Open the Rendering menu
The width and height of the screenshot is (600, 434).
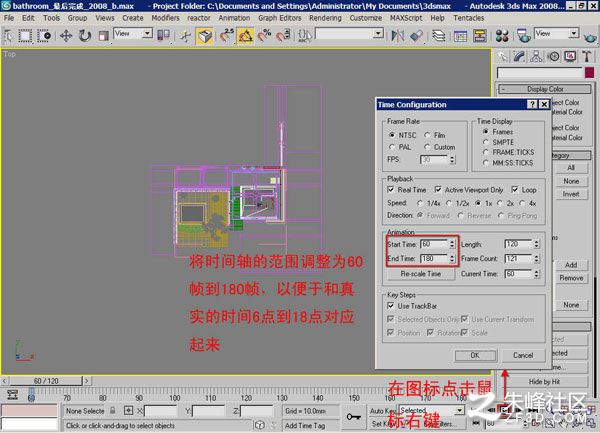(325, 18)
